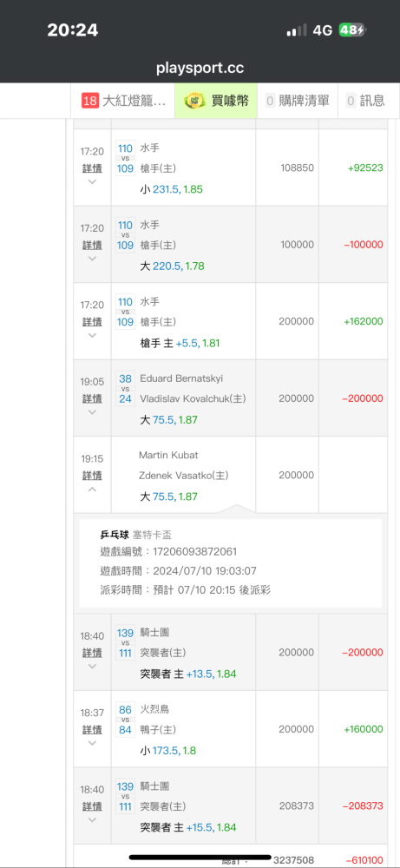Tap the battery indicator in status bar
Screen dimensions: 400x868
click(x=352, y=30)
